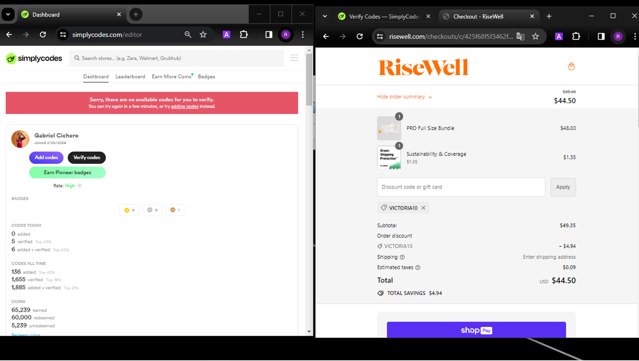This screenshot has width=639, height=361.
Task: Click the risewell.com address bar
Action: pyautogui.click(x=450, y=36)
